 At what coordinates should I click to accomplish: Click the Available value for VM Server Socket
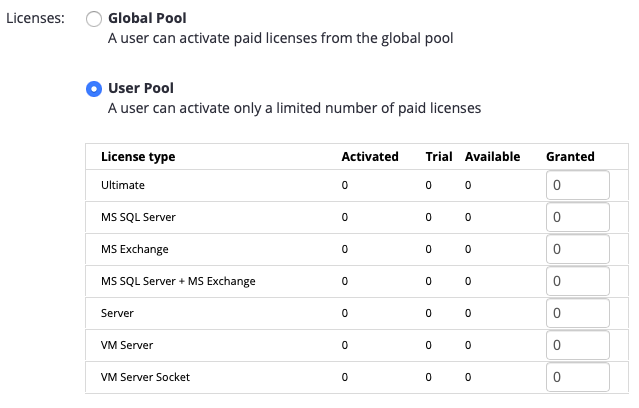click(x=468, y=377)
